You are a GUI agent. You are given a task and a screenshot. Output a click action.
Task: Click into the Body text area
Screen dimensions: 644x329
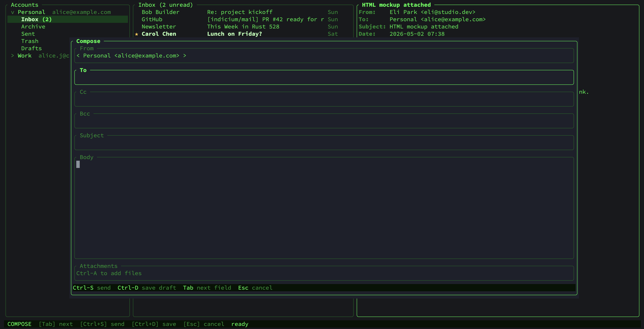(324, 208)
